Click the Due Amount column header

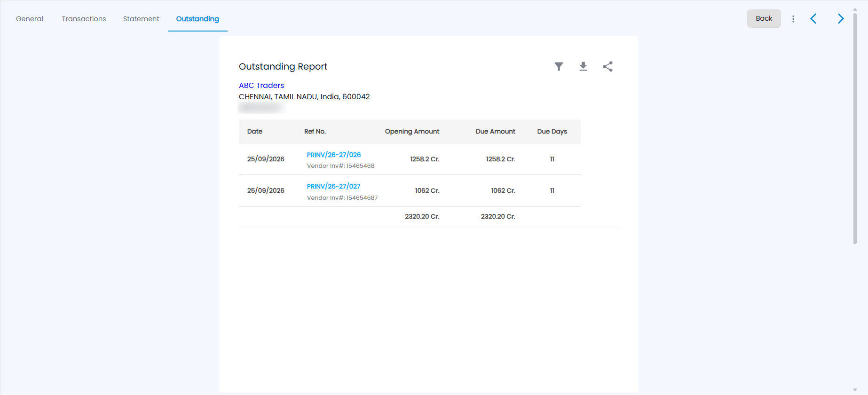(496, 131)
